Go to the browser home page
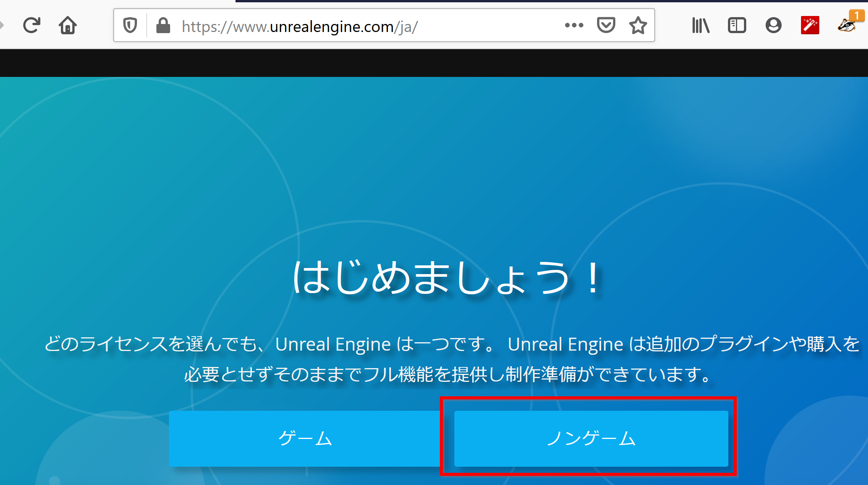 (x=68, y=26)
